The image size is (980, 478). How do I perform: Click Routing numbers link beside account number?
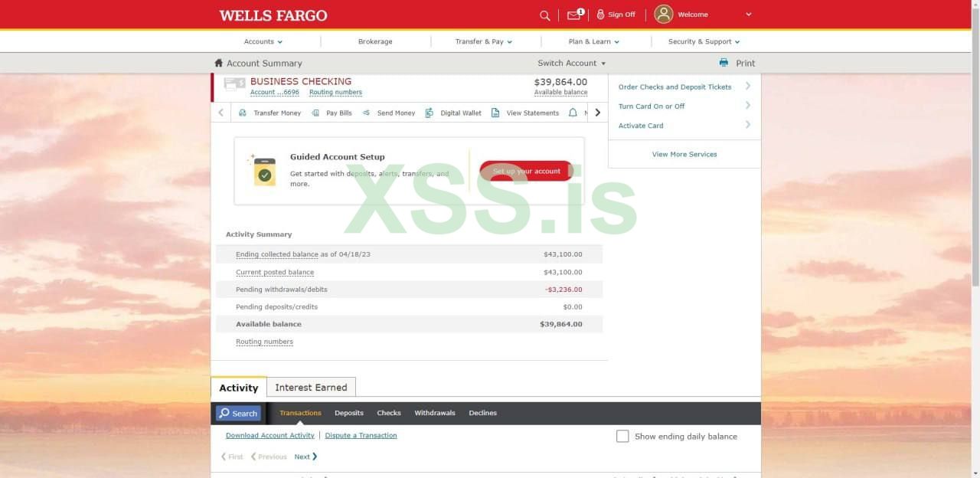point(335,92)
